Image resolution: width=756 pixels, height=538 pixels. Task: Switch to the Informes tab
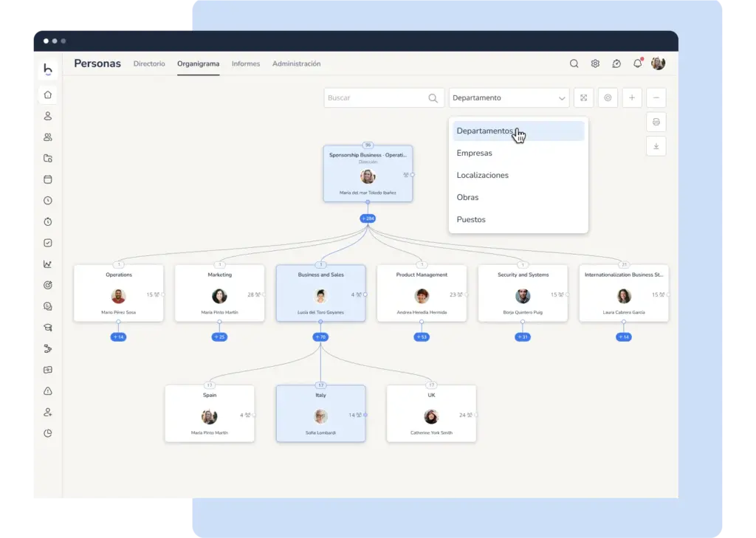[x=245, y=63]
